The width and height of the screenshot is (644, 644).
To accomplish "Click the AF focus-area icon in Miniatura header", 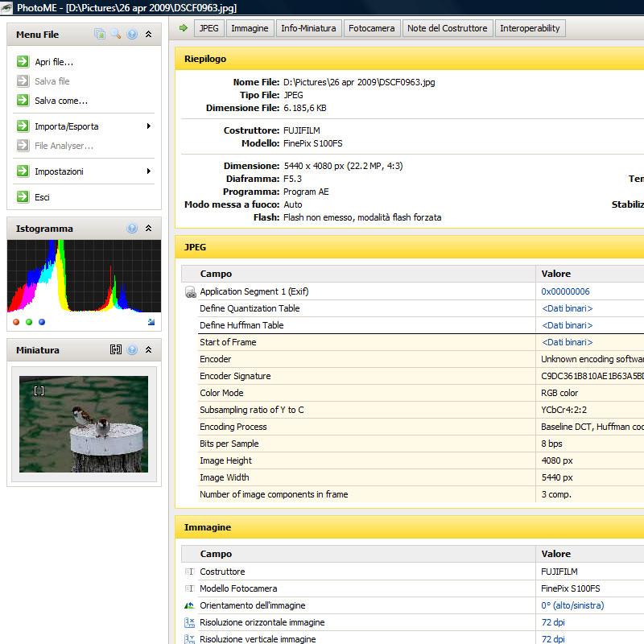I will point(116,350).
